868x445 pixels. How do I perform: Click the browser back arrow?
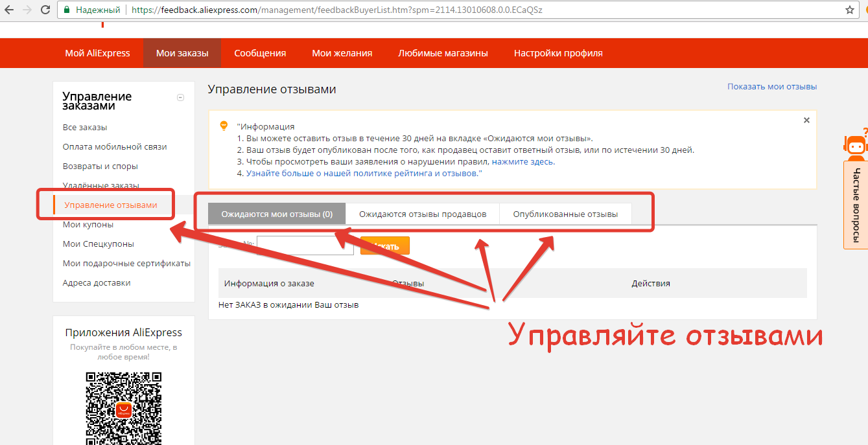(9, 10)
